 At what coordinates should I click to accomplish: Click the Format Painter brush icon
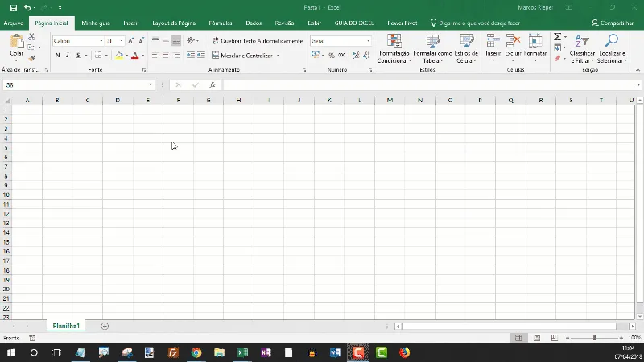coord(31,59)
